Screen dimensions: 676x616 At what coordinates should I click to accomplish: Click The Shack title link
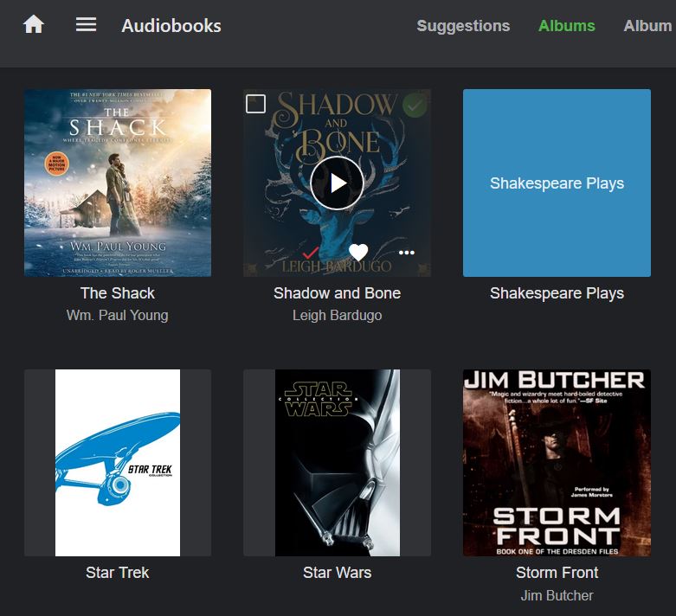click(117, 293)
